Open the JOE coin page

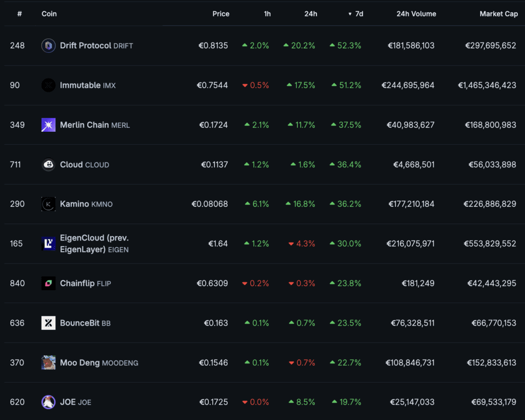[x=75, y=402]
